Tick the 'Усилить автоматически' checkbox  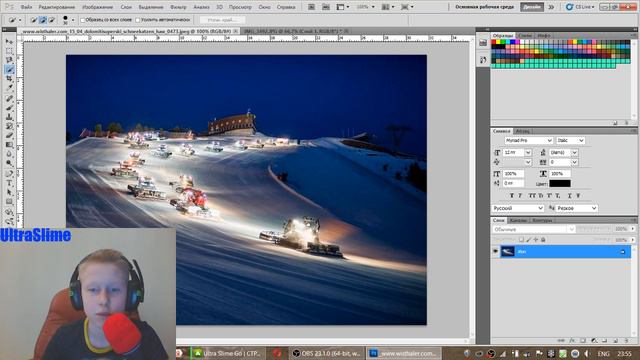pos(138,20)
